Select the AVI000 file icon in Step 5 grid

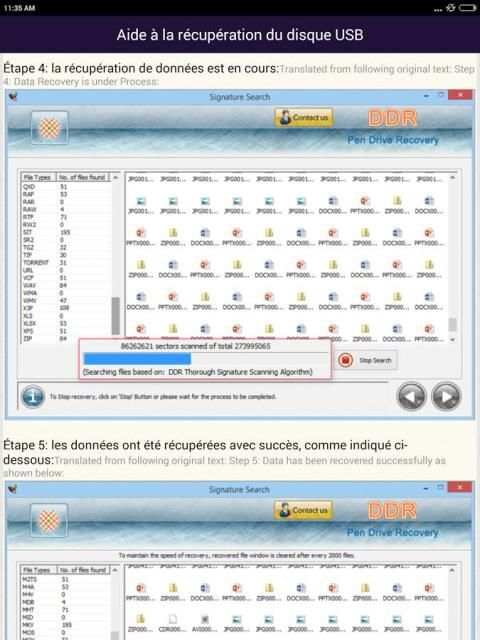[205, 619]
